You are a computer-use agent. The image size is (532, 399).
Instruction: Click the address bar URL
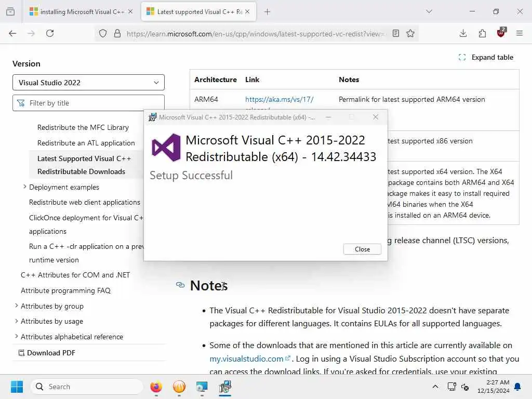(255, 34)
